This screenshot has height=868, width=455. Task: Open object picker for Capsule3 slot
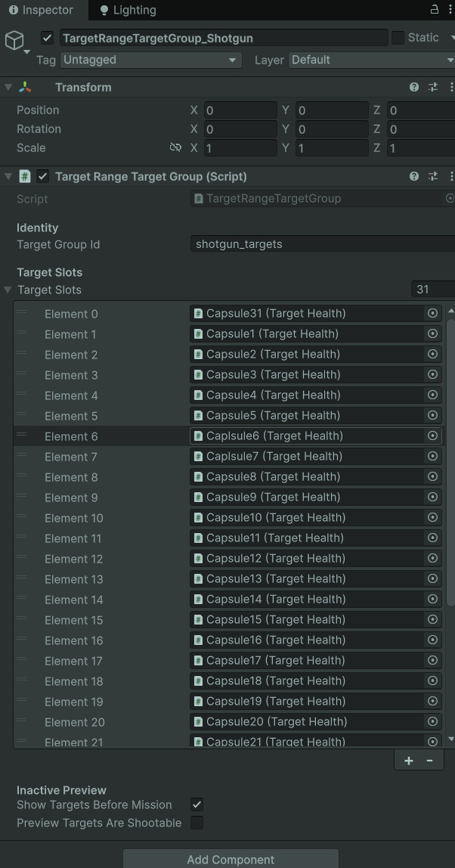[x=433, y=375]
